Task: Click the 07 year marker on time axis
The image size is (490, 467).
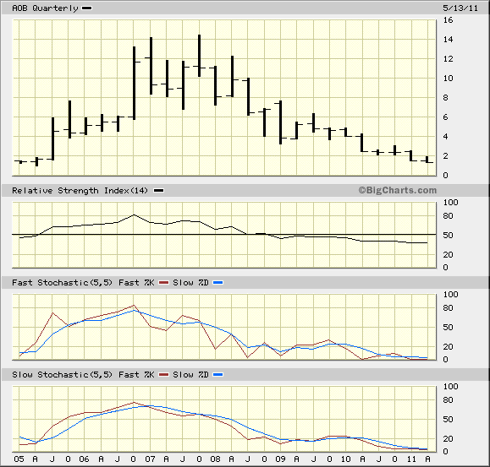Action: 150,459
